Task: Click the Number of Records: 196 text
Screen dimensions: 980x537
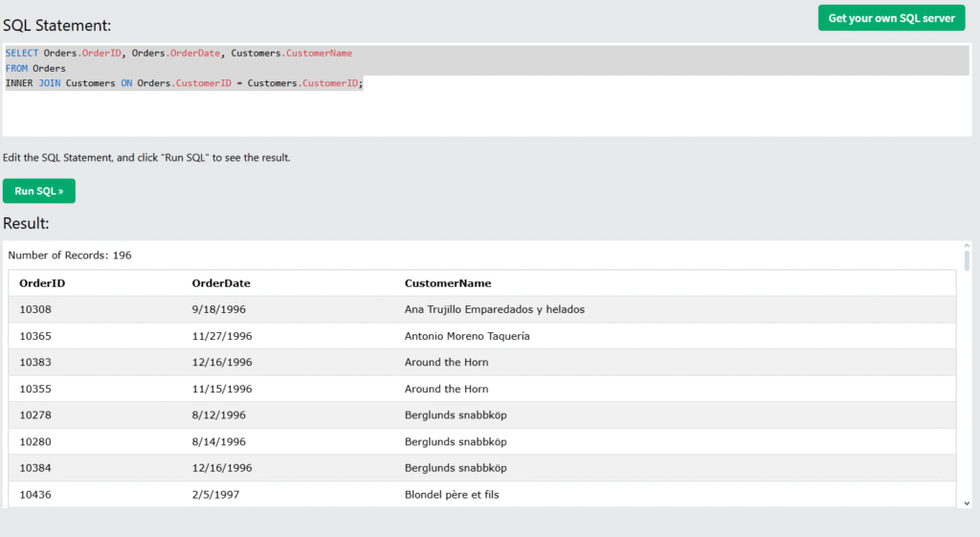Action: point(70,256)
